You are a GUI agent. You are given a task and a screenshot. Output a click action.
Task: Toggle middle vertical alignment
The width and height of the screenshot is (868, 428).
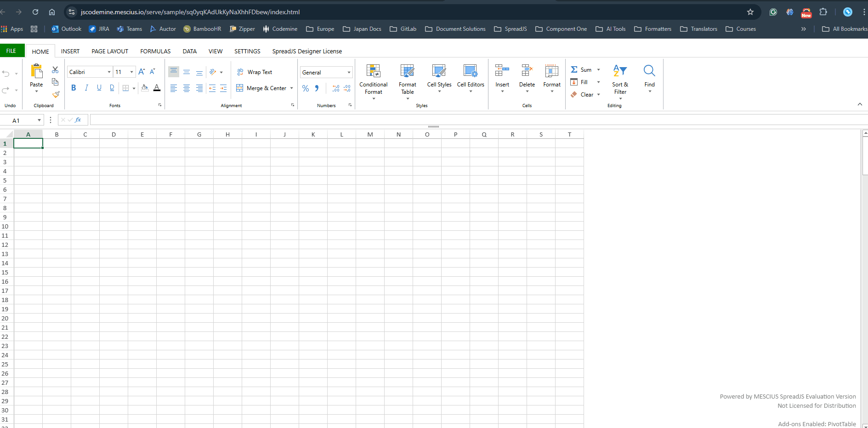click(x=187, y=72)
